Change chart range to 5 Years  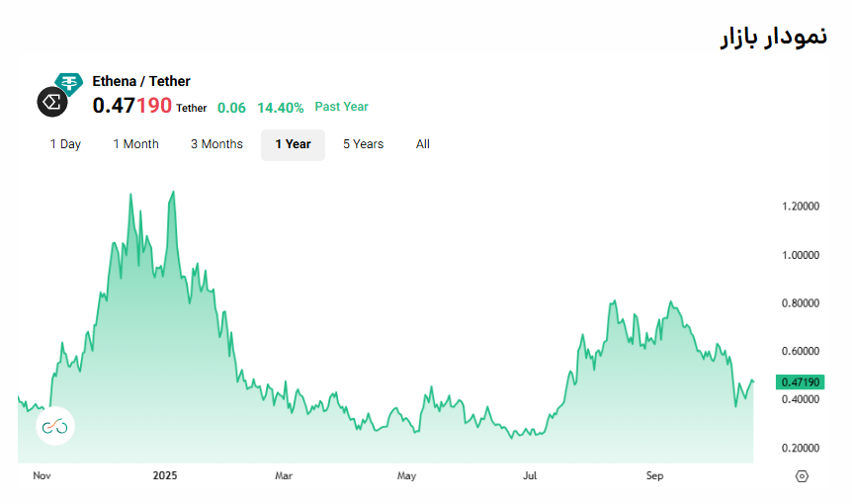[x=363, y=144]
